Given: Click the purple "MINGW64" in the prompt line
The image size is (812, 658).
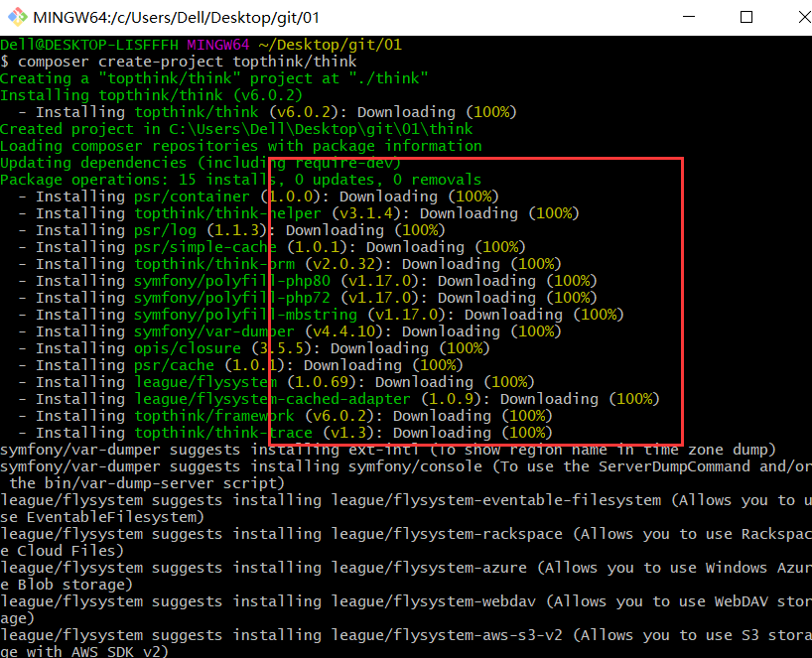Looking at the screenshot, I should pyautogui.click(x=218, y=45).
